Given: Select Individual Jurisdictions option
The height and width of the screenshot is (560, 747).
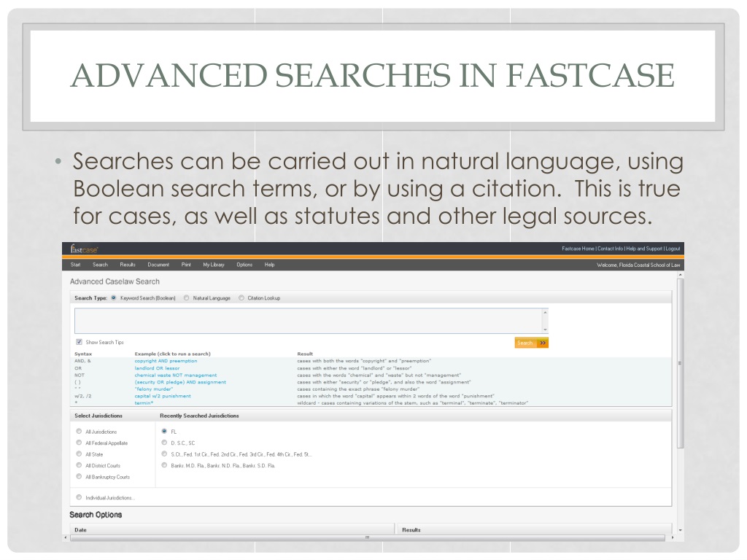Looking at the screenshot, I should click(79, 497).
